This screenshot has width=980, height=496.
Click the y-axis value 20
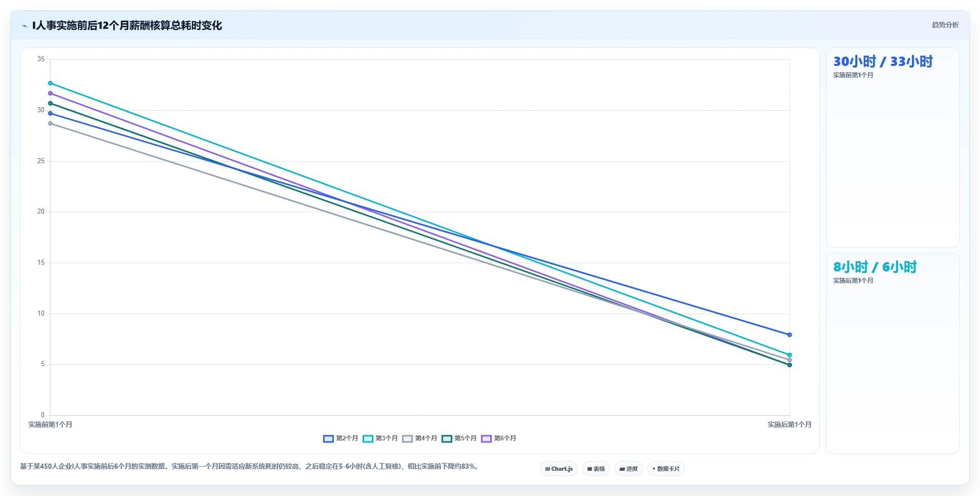point(41,212)
